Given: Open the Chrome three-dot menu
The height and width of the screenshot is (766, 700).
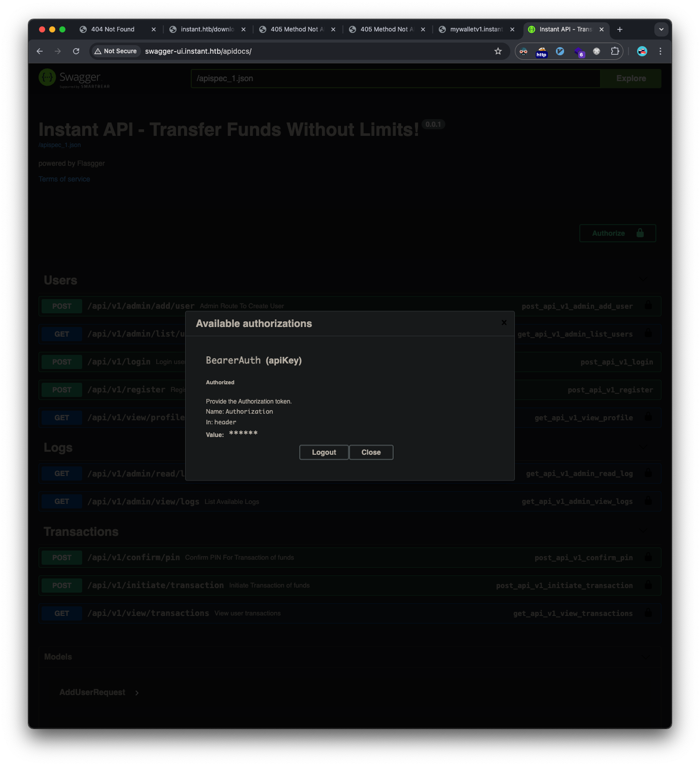Looking at the screenshot, I should (x=660, y=51).
